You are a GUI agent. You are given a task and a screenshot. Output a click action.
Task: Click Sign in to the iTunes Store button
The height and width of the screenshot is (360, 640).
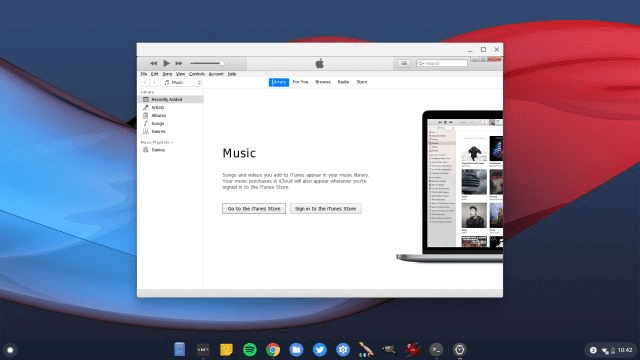[x=326, y=209]
